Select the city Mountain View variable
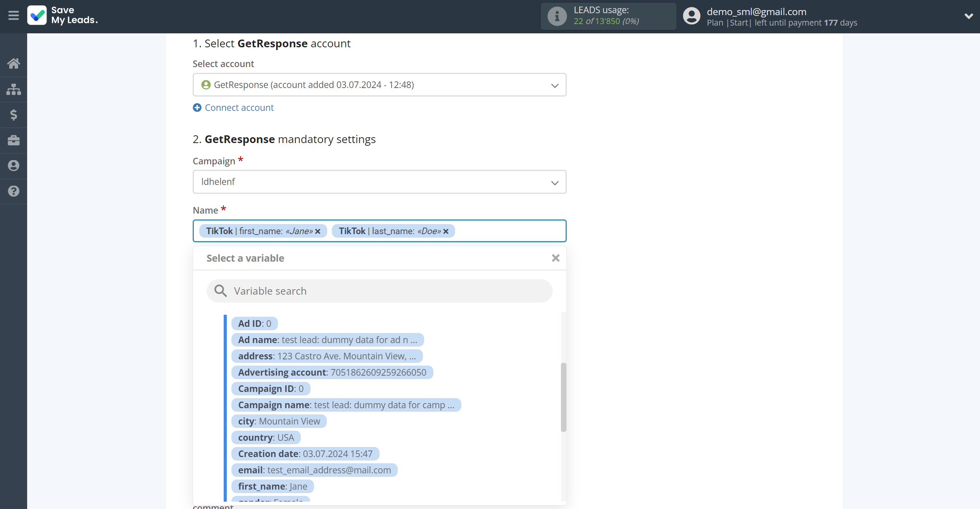 [279, 421]
